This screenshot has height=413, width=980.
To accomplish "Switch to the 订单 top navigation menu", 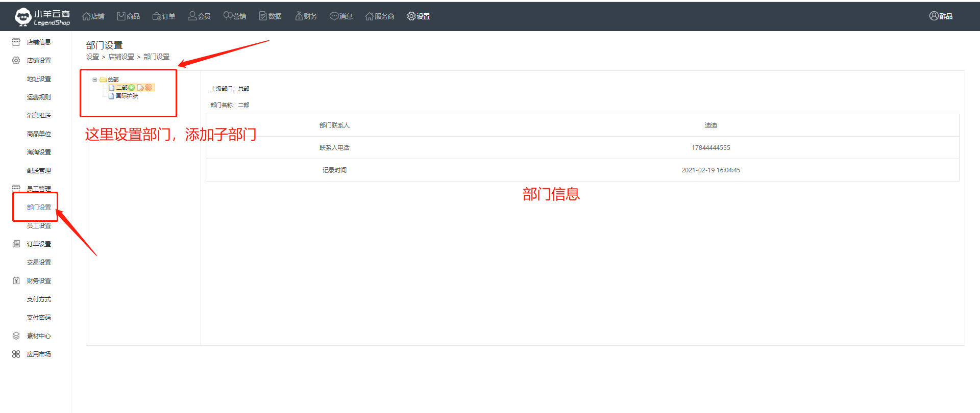I will point(164,16).
